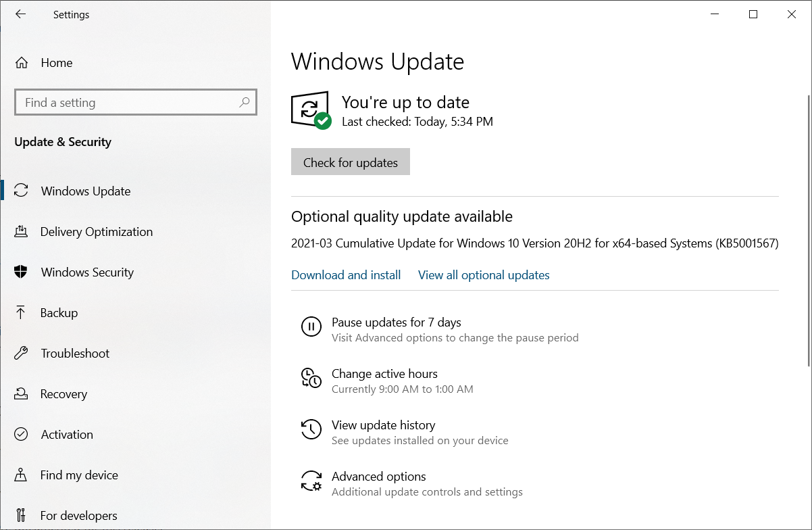The height and width of the screenshot is (530, 812).
Task: Click the search magnifier icon
Action: [x=245, y=102]
